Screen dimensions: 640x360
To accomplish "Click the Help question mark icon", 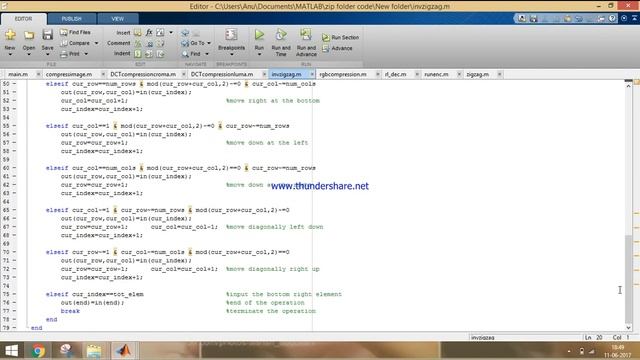I will click(612, 18).
